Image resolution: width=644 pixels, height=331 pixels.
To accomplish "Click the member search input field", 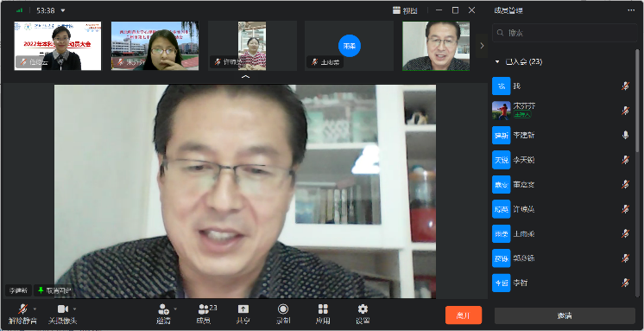I will click(565, 33).
